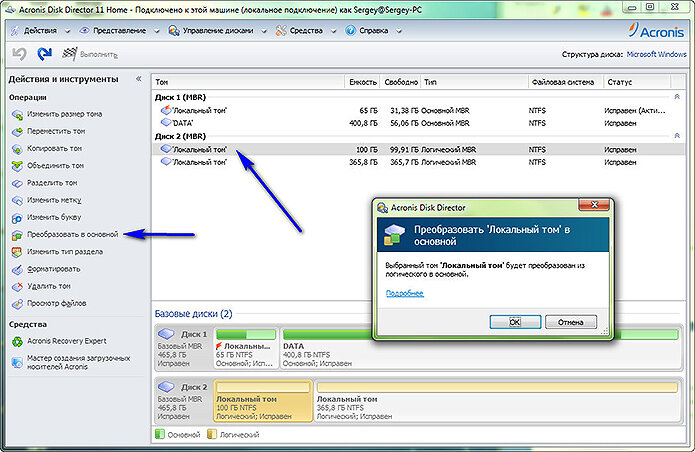Close the Acronis Disk Director dialog

(x=594, y=205)
